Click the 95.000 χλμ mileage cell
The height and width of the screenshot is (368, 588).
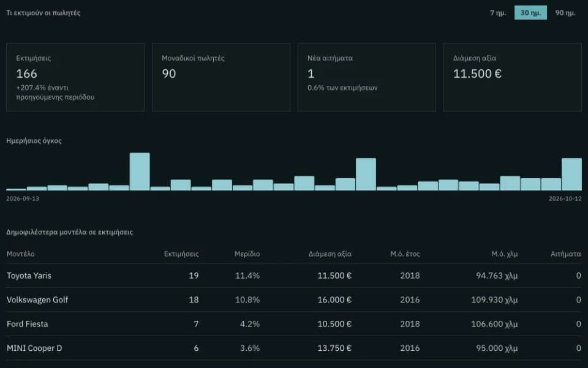point(497,348)
